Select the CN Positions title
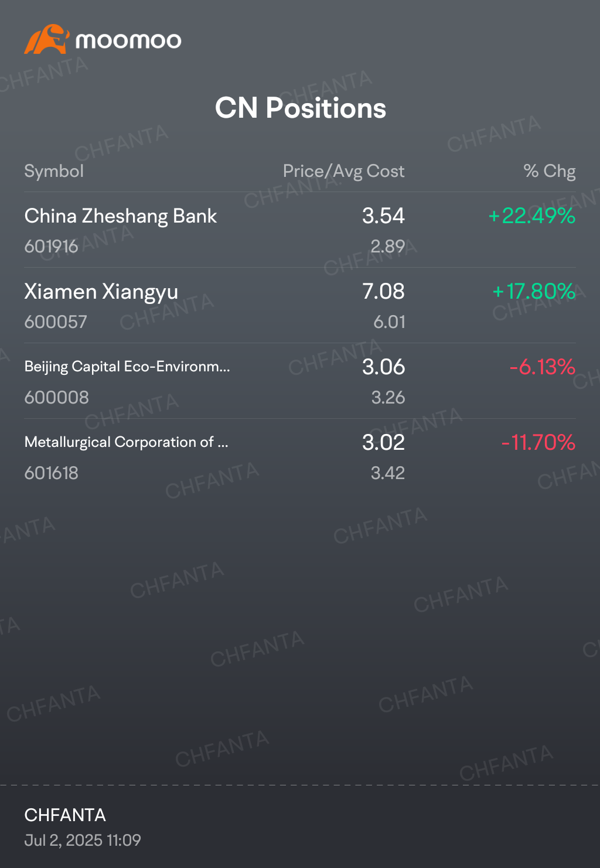This screenshot has width=600, height=868. coord(300,108)
